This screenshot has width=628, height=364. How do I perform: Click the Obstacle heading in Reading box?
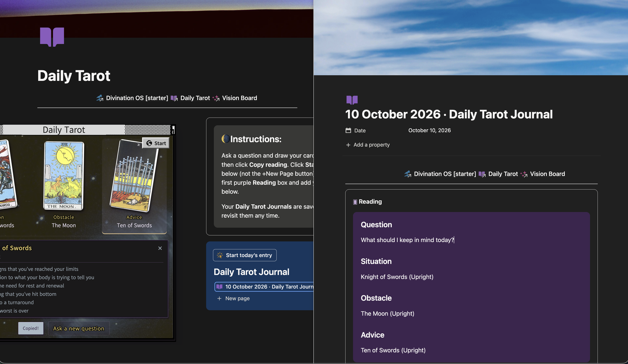[376, 298]
